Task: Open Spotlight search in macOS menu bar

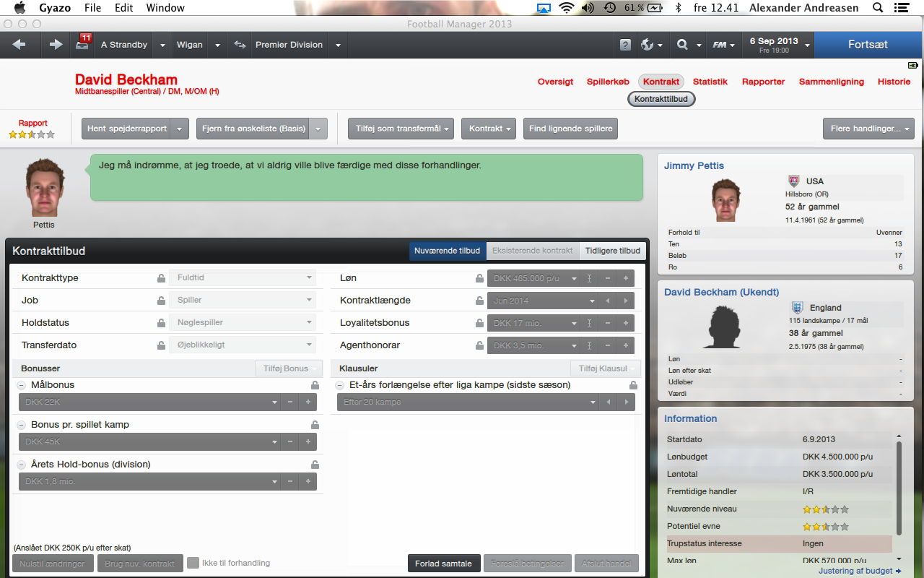Action: [x=878, y=8]
